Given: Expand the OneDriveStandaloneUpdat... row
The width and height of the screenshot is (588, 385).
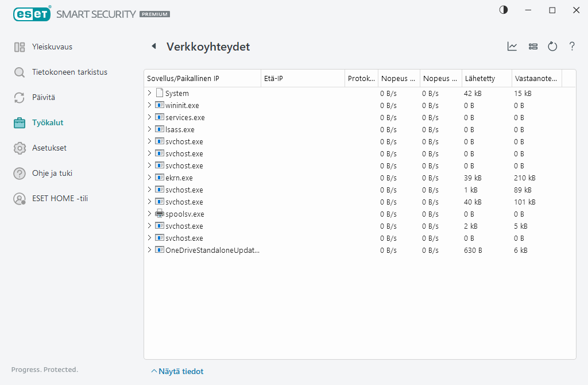Looking at the screenshot, I should 150,250.
